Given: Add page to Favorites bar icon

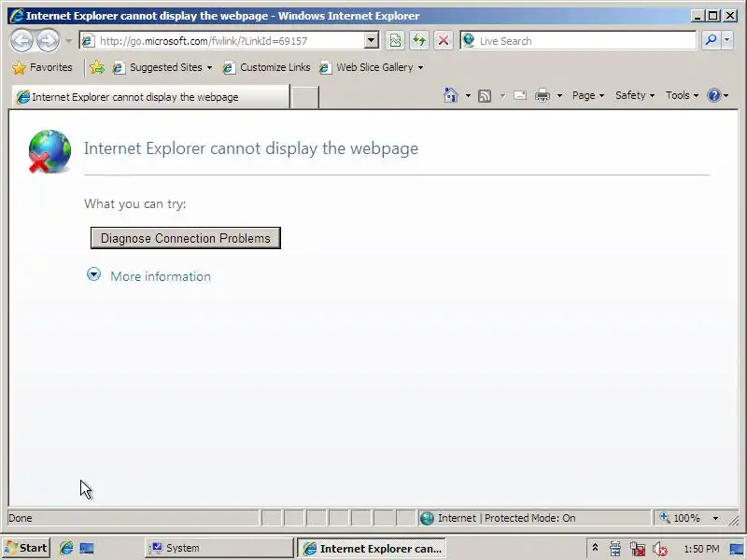Looking at the screenshot, I should [x=97, y=67].
